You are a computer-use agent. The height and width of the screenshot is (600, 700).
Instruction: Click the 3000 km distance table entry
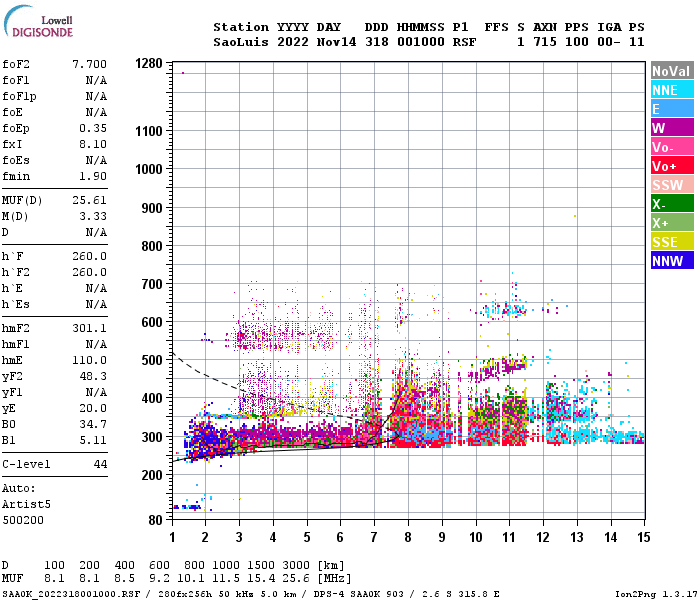(x=296, y=566)
